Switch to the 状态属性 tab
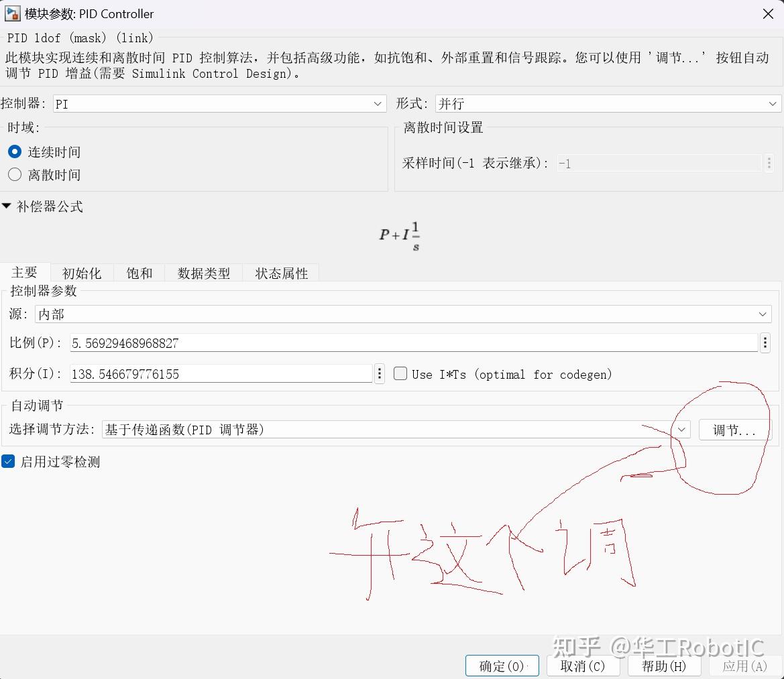 (x=280, y=273)
